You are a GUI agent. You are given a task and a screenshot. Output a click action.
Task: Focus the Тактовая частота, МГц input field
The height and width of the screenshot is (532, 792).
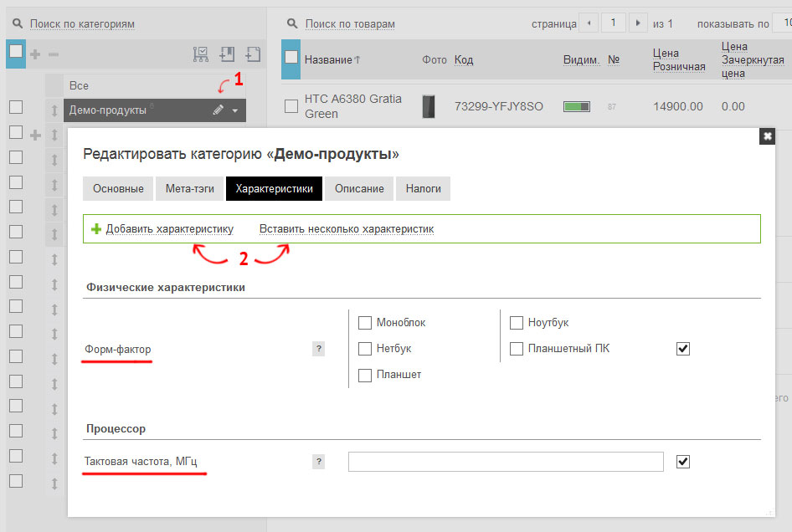pyautogui.click(x=506, y=462)
